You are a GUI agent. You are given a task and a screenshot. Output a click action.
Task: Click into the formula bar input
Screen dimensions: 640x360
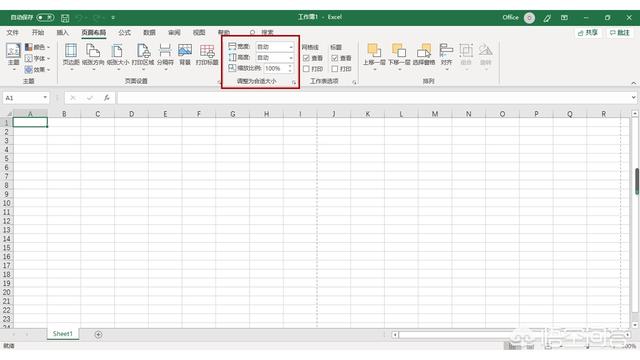tap(373, 98)
